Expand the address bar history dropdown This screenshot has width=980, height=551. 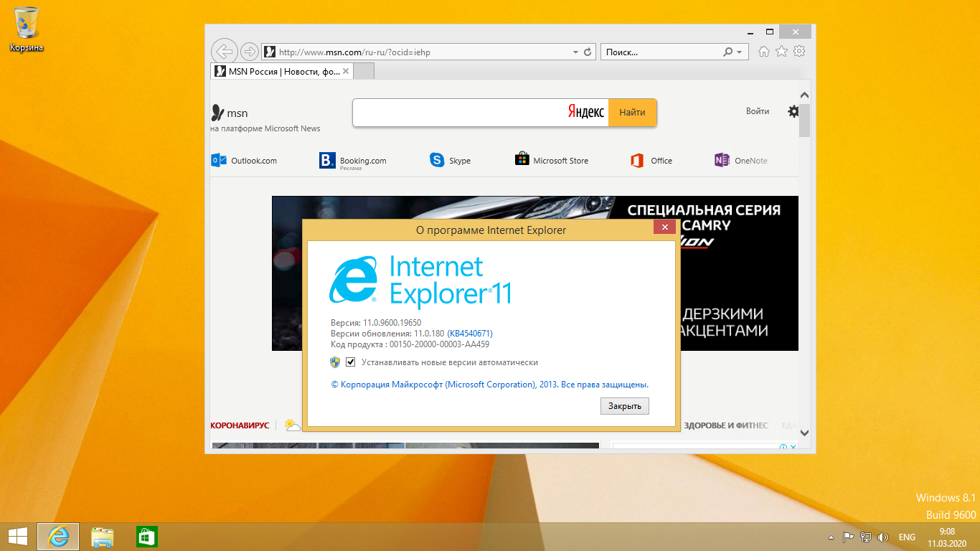[575, 52]
